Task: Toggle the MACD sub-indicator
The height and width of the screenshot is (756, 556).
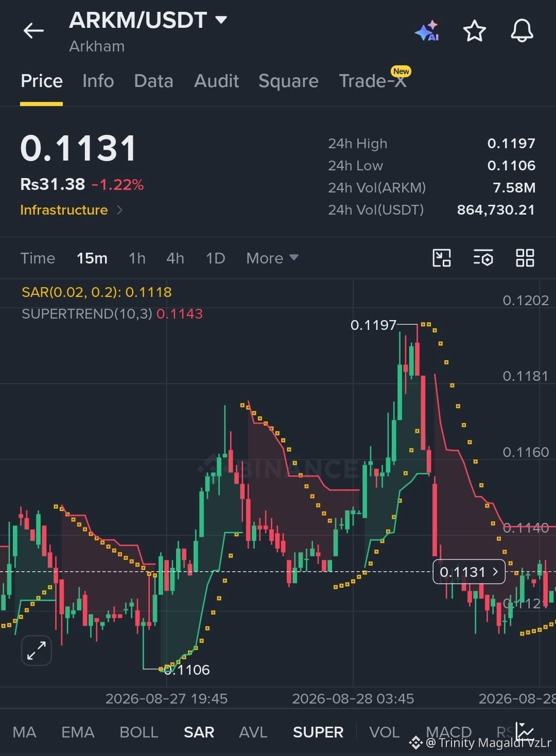Action: 448,732
